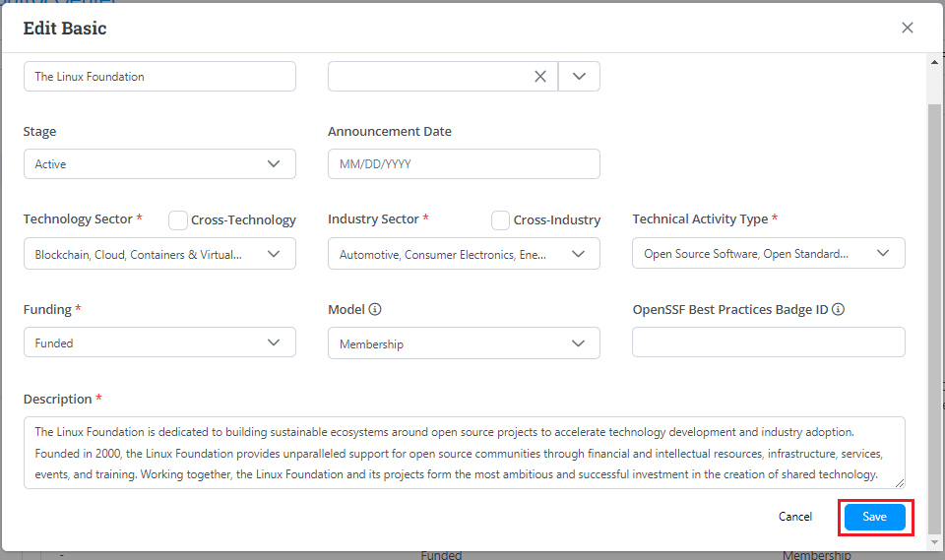This screenshot has height=560, width=945.
Task: Open the dropdown arrow beside the clear icon
Action: tap(579, 77)
